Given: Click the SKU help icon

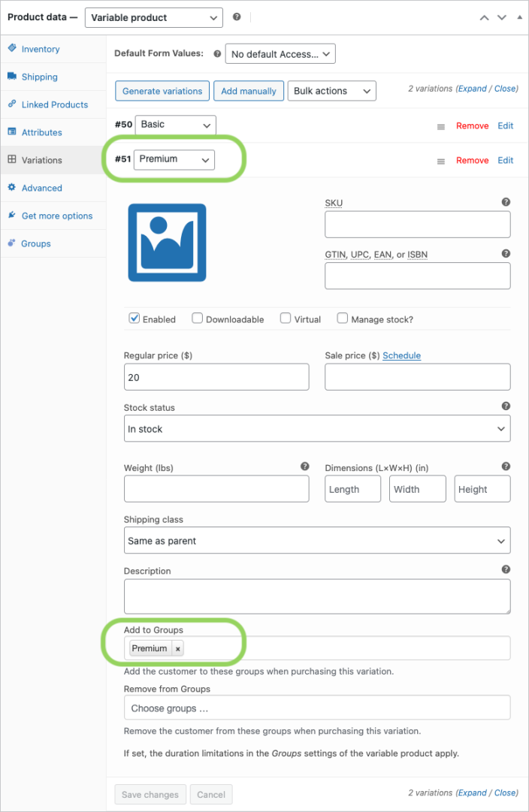Looking at the screenshot, I should pos(506,202).
